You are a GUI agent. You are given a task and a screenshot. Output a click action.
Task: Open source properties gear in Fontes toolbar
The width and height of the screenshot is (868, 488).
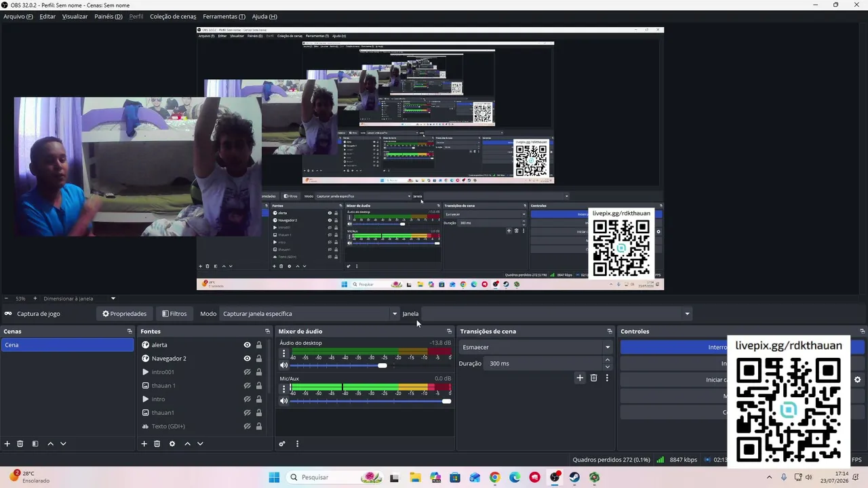click(172, 444)
